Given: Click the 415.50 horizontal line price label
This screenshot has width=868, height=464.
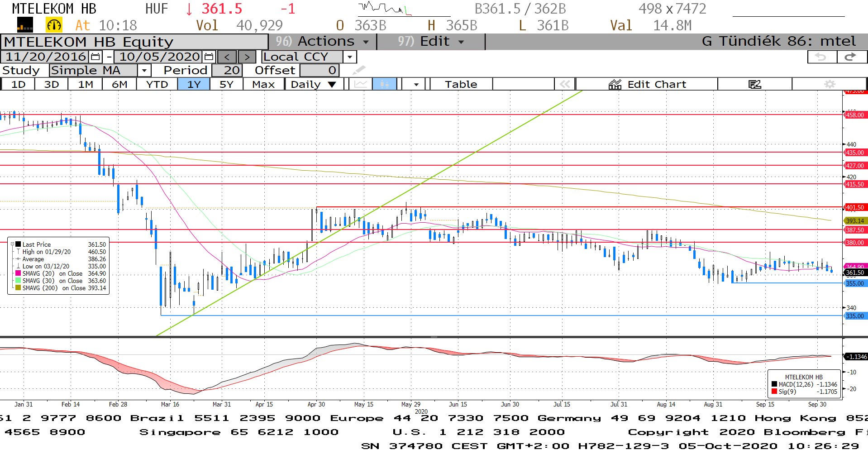Looking at the screenshot, I should [855, 184].
